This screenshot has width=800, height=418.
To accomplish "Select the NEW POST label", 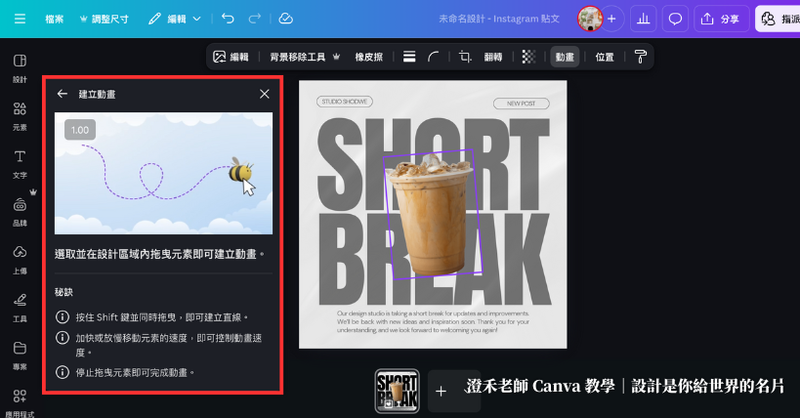I will 521,104.
